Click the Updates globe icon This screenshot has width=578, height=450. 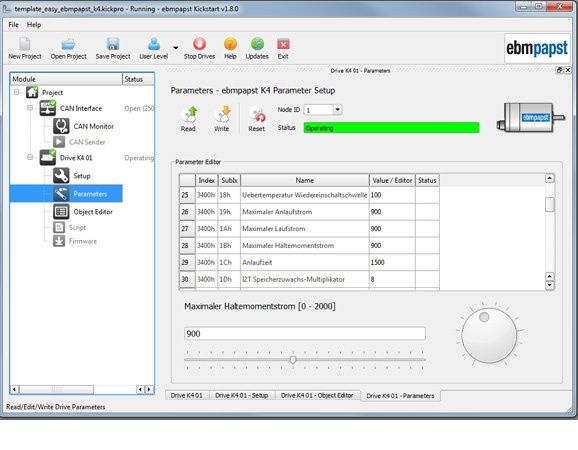pos(257,44)
